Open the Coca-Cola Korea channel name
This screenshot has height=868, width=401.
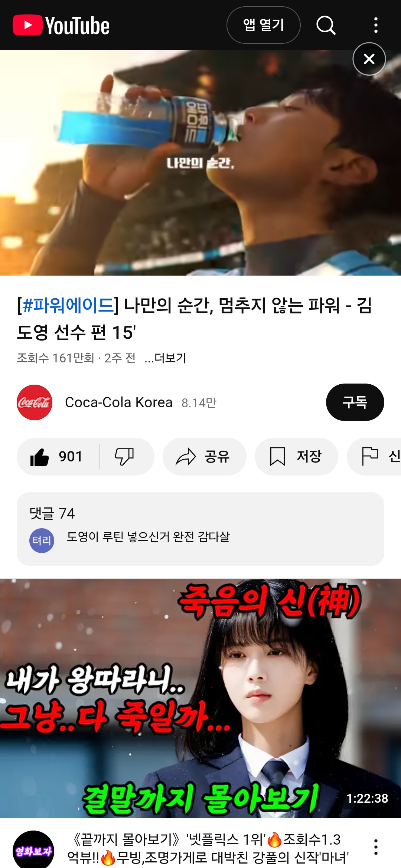click(119, 402)
